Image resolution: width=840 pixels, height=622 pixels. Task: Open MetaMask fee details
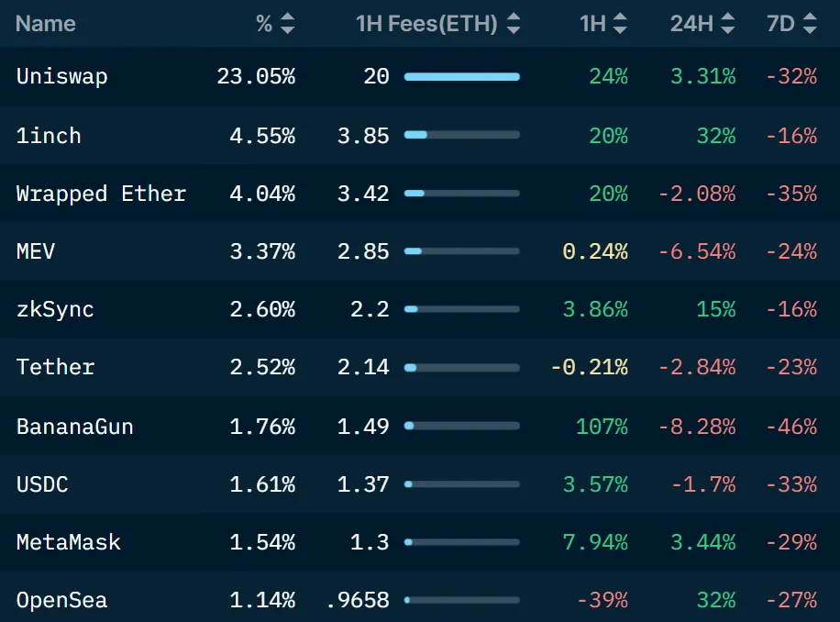click(68, 542)
